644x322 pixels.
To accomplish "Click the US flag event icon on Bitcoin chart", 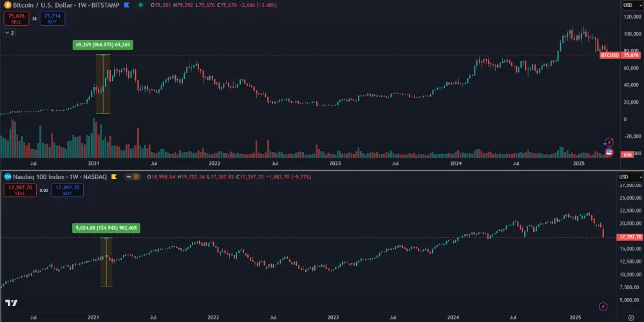I will click(609, 152).
